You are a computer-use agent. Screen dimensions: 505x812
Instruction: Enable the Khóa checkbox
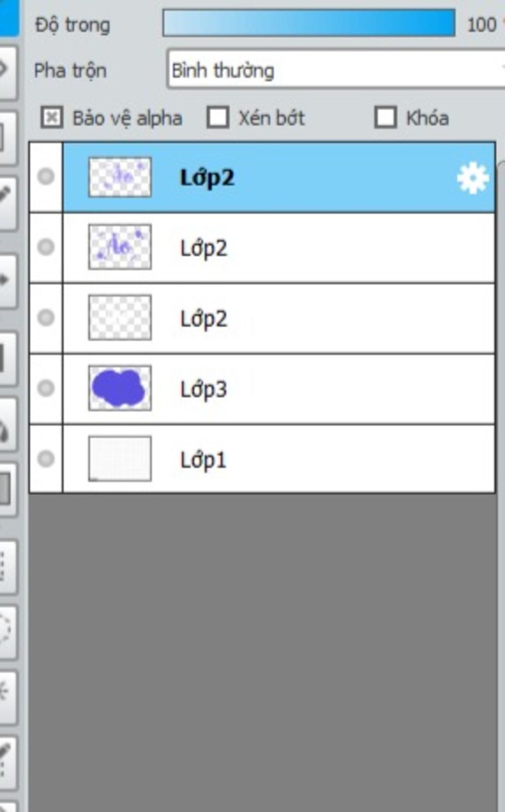(385, 118)
